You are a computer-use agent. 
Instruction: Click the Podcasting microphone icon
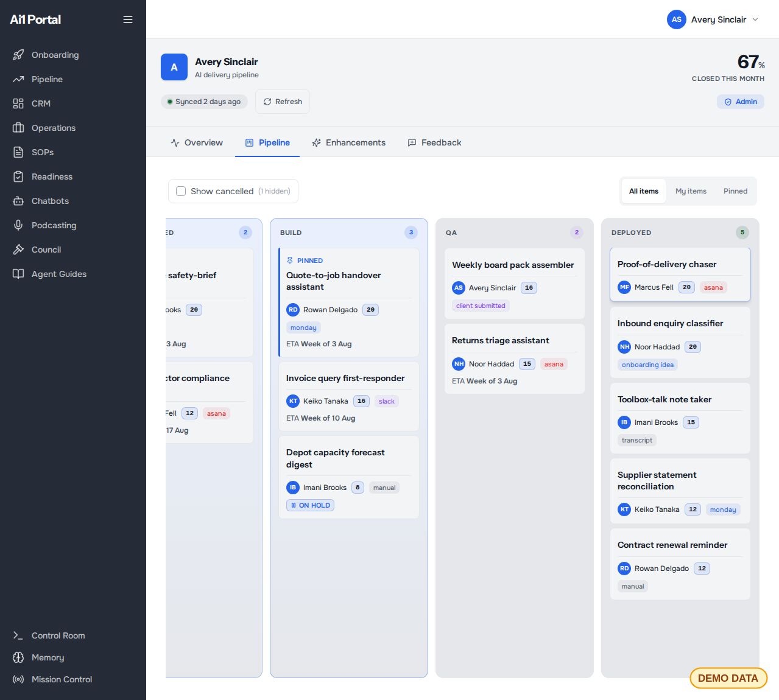coord(18,225)
